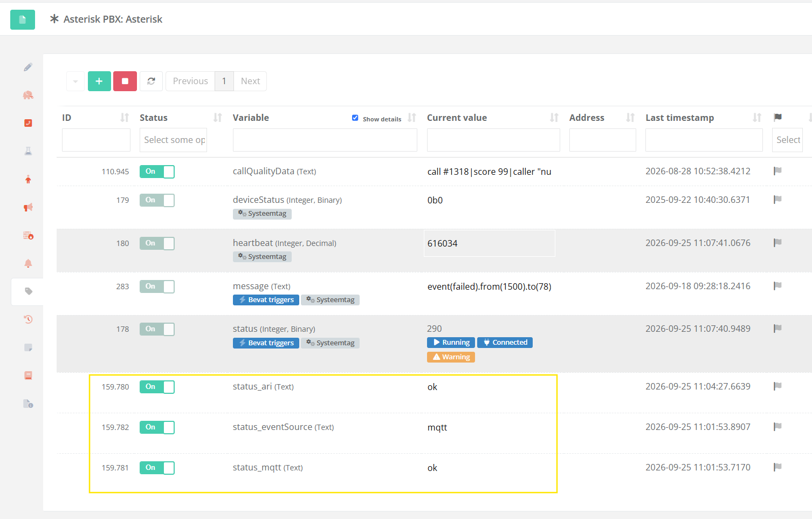Click the Variable filter input field
The height and width of the screenshot is (519, 812).
325,140
